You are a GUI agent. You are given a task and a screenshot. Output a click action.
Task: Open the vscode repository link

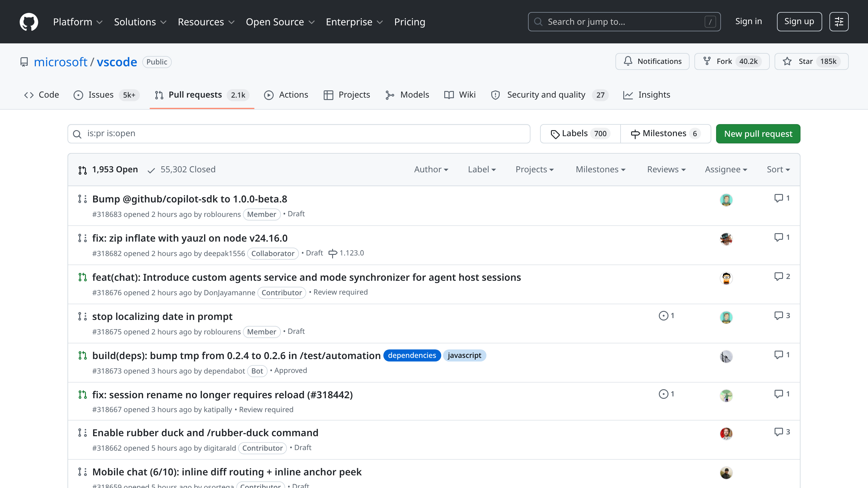(x=117, y=62)
